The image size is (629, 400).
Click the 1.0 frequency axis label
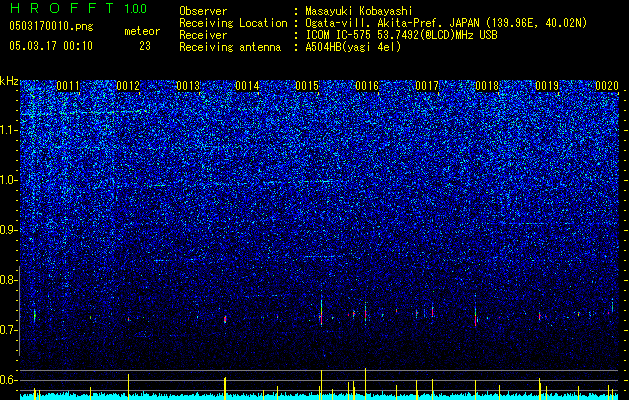tap(9, 180)
